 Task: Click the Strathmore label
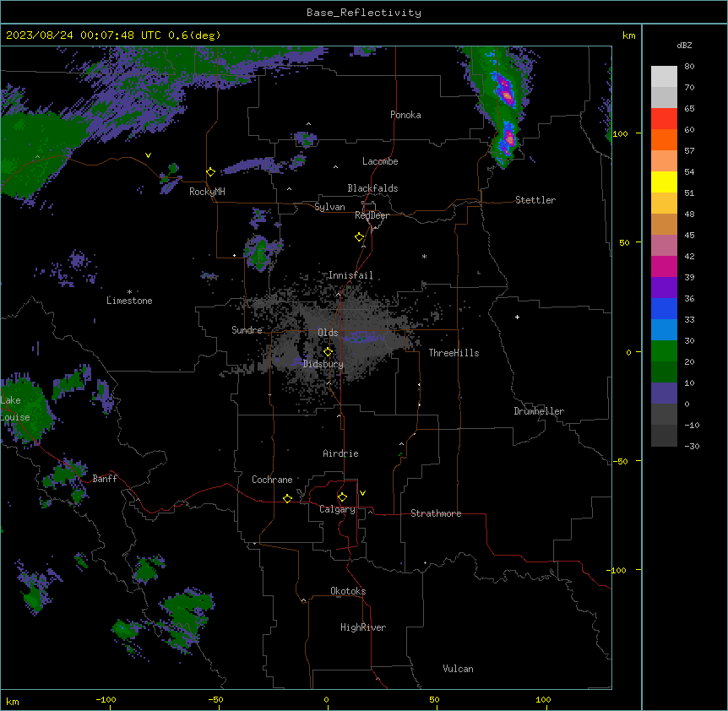click(436, 513)
